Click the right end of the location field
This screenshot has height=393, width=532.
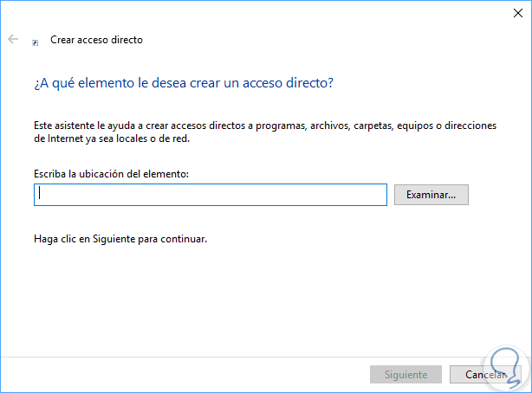[377, 195]
